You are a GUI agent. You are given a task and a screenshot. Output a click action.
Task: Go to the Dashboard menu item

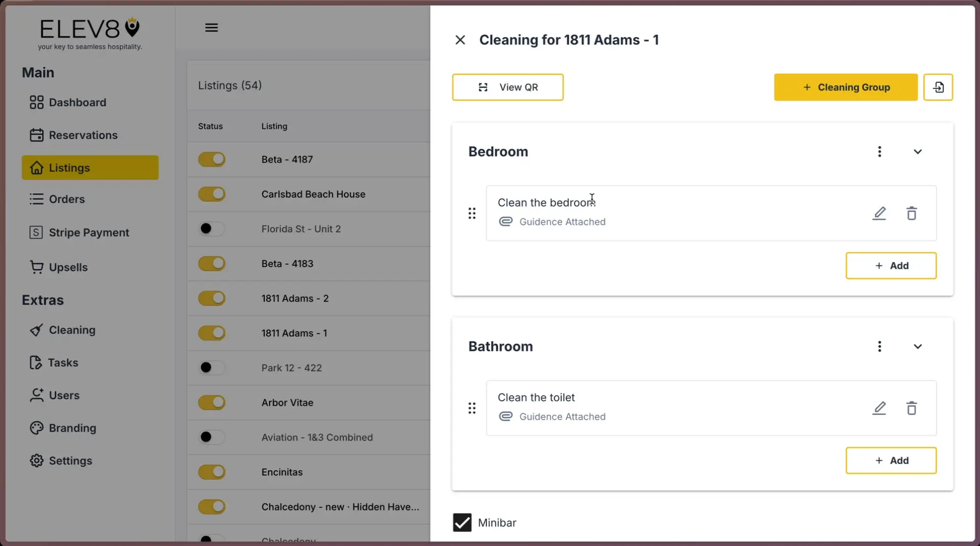pos(77,102)
